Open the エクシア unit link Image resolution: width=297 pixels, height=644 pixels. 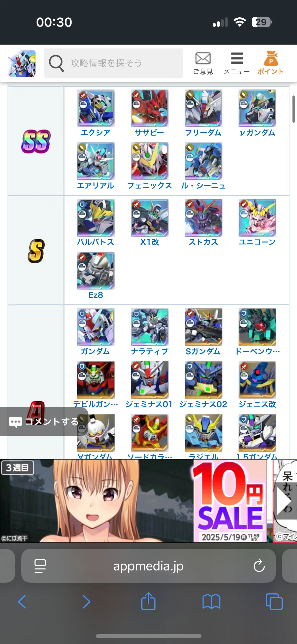point(95,133)
